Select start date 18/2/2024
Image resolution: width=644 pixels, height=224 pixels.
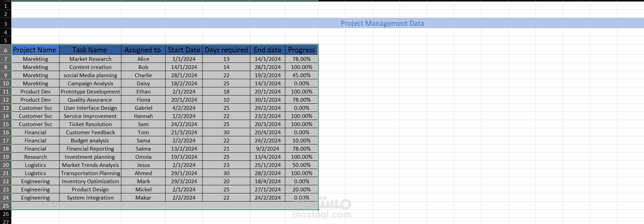pyautogui.click(x=184, y=83)
